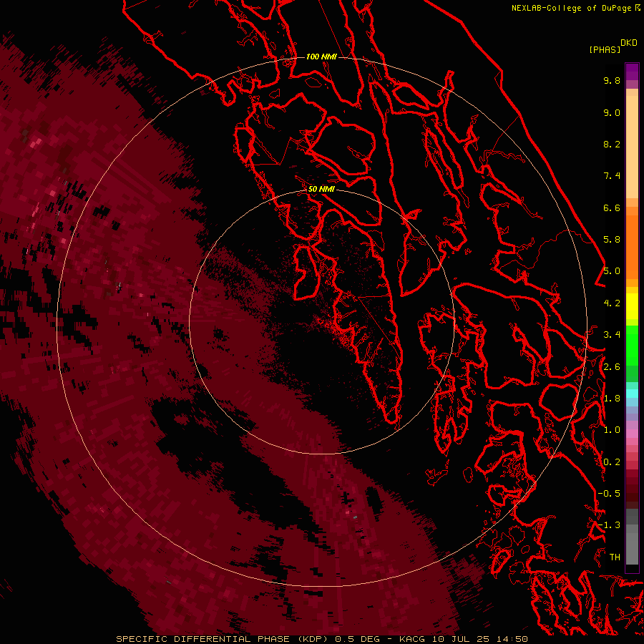Viewport: 644px width, 644px height.
Task: Select the -1.3 scale value
Action: [x=609, y=525]
